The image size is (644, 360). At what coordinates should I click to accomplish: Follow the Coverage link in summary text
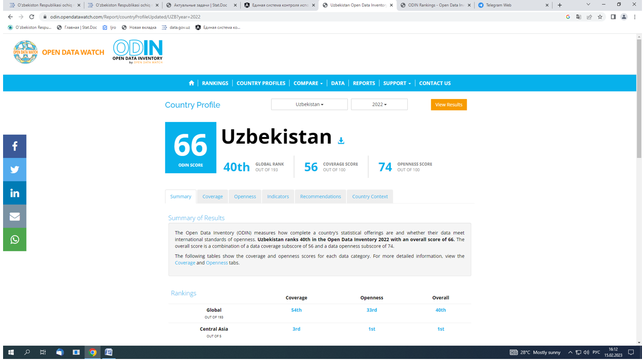click(x=185, y=263)
